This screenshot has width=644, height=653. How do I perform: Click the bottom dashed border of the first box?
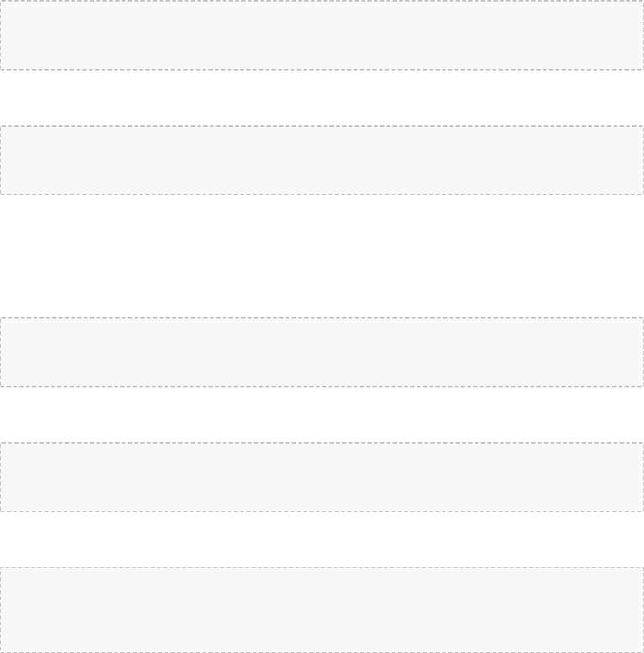click(322, 70)
